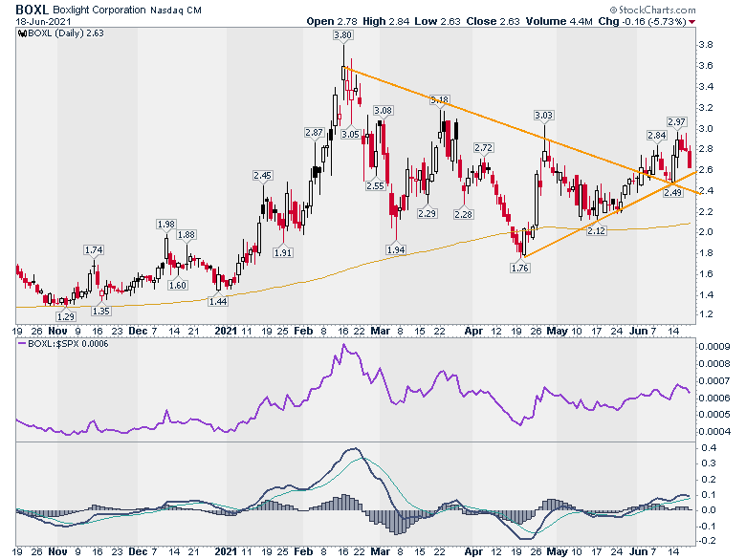The image size is (746, 560).
Task: Click the Chg -0.16 (-5.73%) value
Action: click(642, 21)
